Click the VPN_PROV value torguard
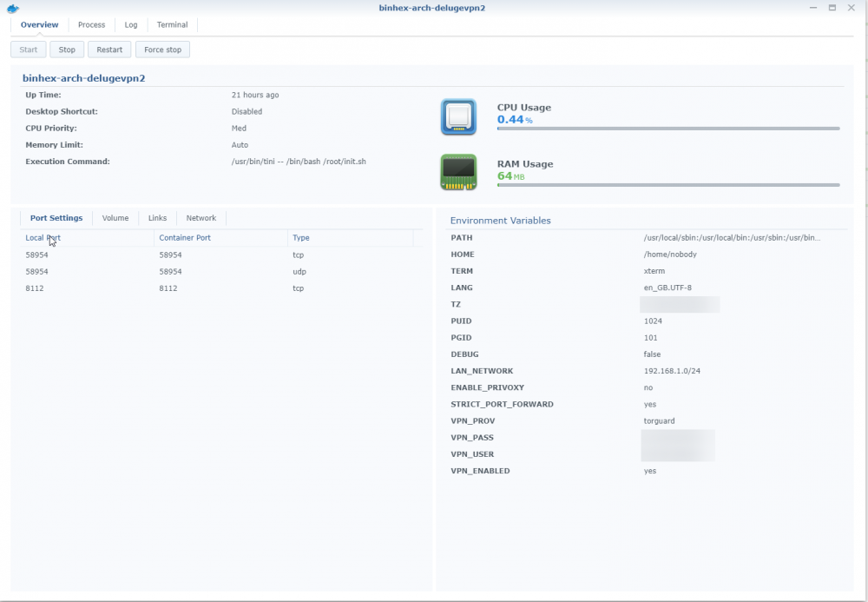Screen dimensions: 868x602 pos(660,421)
